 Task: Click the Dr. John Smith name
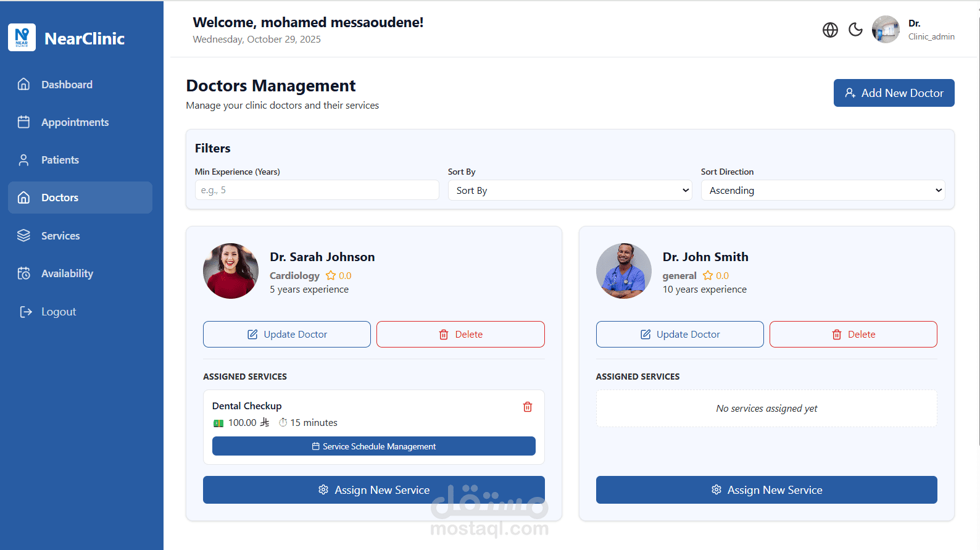[705, 257]
